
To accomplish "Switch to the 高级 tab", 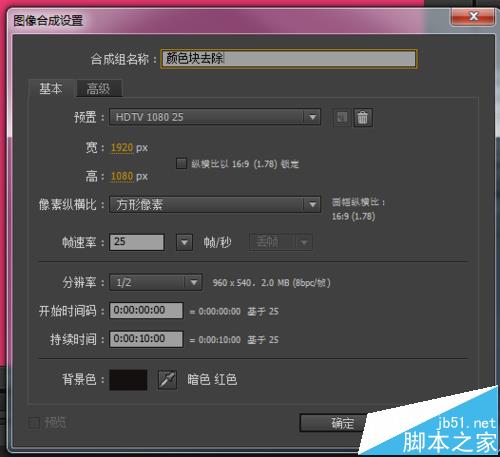I will [x=99, y=89].
